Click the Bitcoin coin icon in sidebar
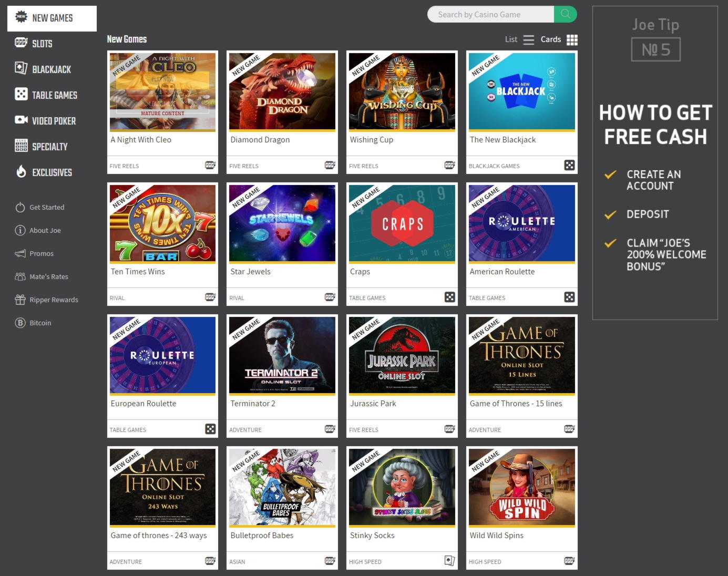 20,323
